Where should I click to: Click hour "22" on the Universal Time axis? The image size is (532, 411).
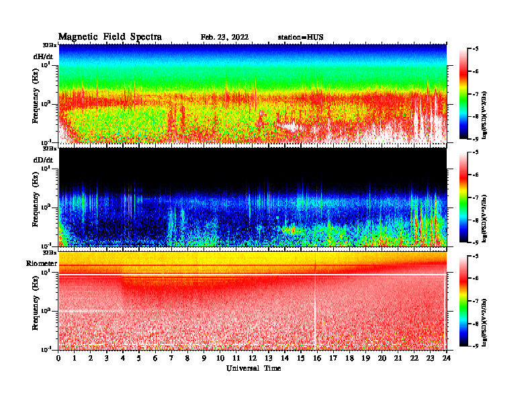[414, 359]
